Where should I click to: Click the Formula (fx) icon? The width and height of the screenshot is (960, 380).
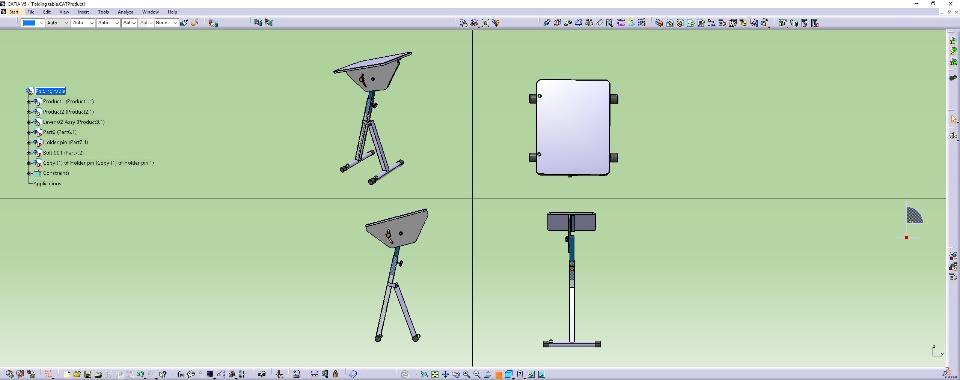point(181,374)
